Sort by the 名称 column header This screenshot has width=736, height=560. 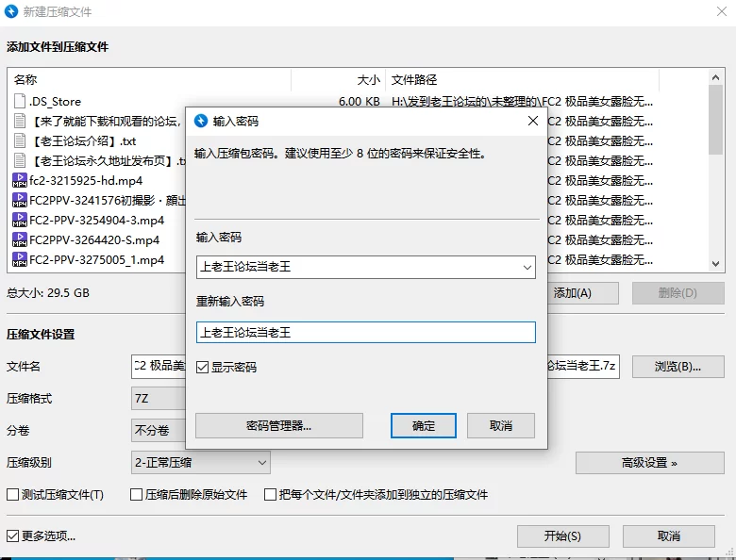coord(149,80)
